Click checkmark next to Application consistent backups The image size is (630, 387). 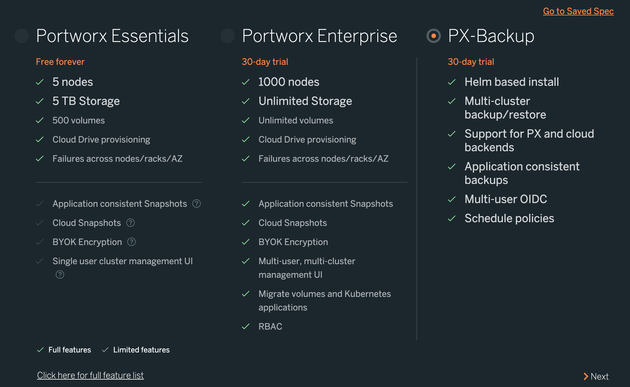pyautogui.click(x=452, y=167)
